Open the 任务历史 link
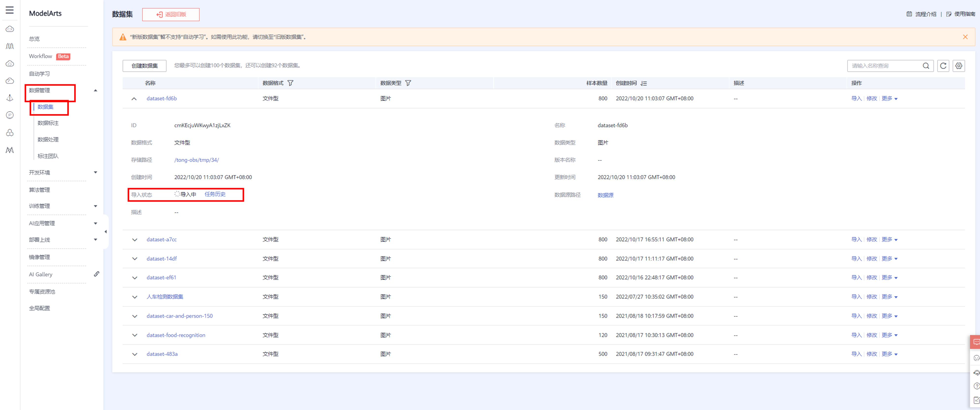980x410 pixels. click(215, 194)
